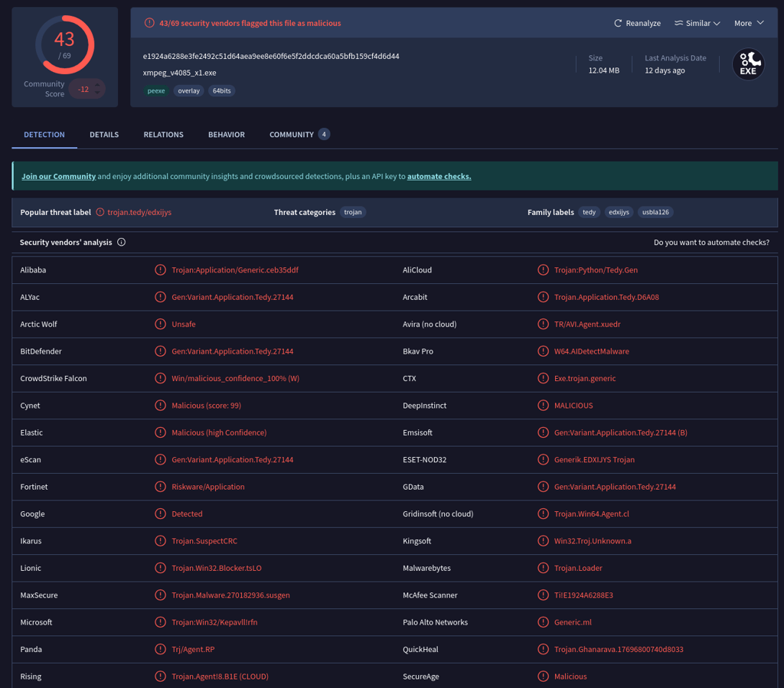Click the ALYac detection alert icon
The width and height of the screenshot is (784, 688).
160,297
